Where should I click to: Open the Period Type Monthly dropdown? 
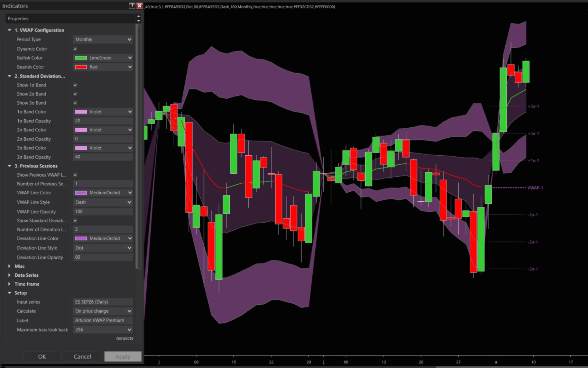click(x=103, y=39)
